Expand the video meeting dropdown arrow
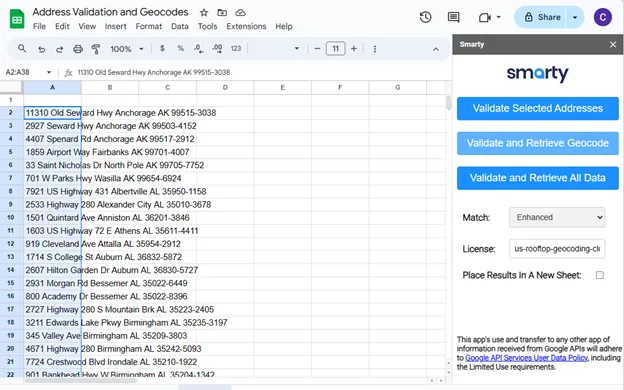This screenshot has height=390, width=624. [498, 17]
